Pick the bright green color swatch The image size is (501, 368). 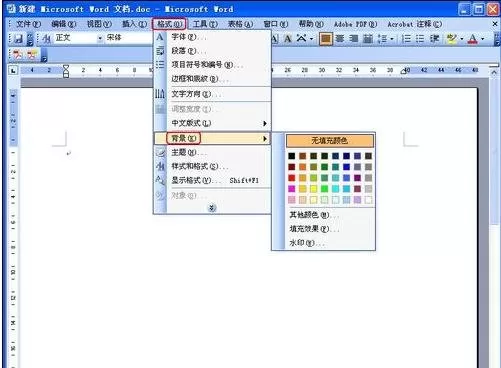[x=325, y=189]
